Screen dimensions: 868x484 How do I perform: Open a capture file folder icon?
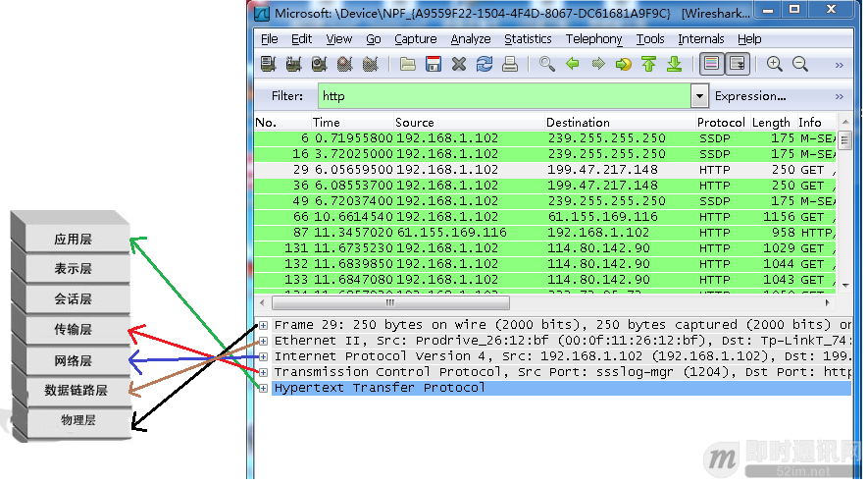pyautogui.click(x=407, y=64)
